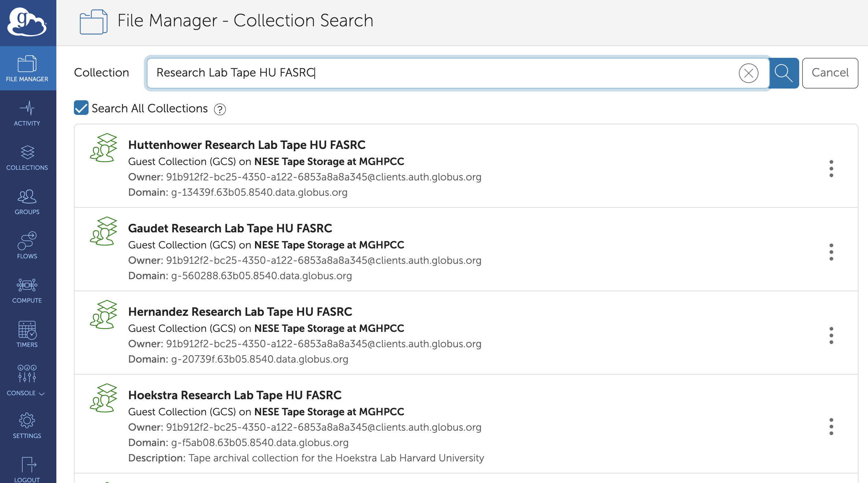Expand the Console menu chevron
Viewport: 868px width, 483px height.
(x=42, y=394)
